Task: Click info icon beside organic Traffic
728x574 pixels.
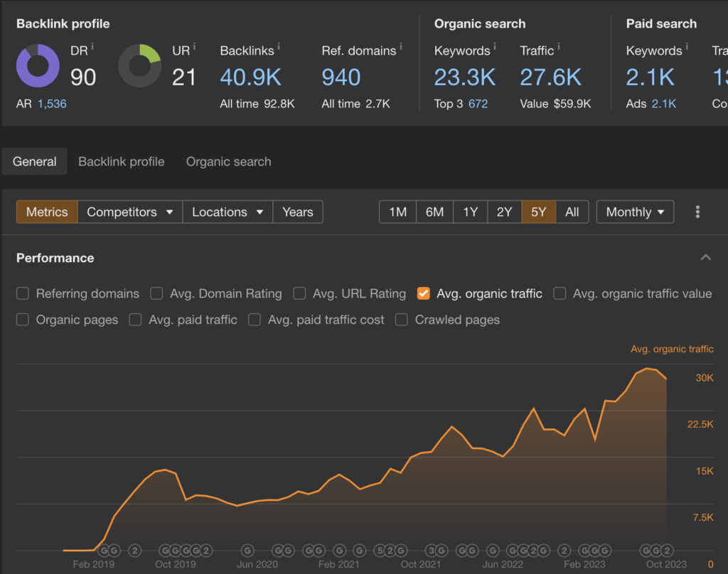Action: [559, 46]
